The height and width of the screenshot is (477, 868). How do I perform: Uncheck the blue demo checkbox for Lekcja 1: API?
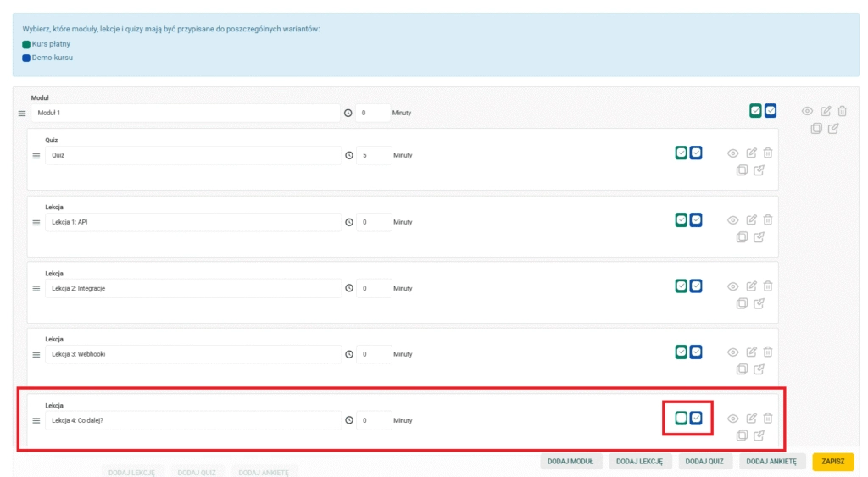click(696, 219)
